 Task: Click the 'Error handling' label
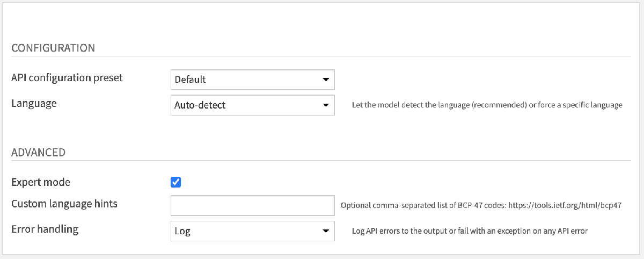(45, 229)
